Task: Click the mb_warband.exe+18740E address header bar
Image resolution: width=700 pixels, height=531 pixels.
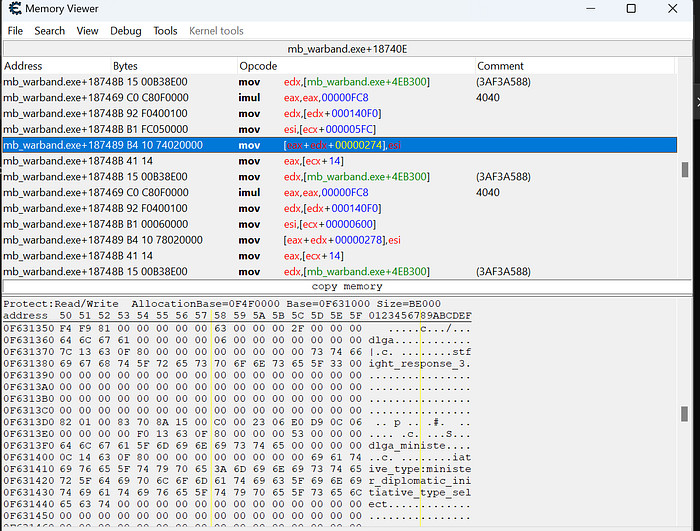Action: pyautogui.click(x=347, y=49)
